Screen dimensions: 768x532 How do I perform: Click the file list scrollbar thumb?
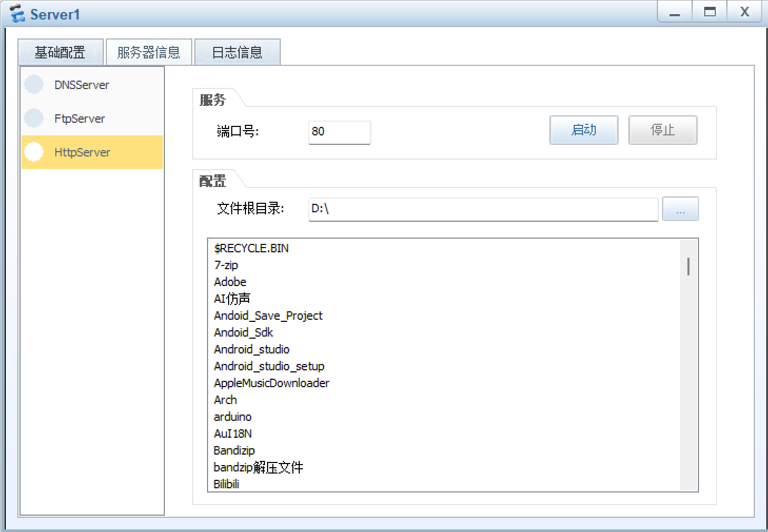click(688, 267)
